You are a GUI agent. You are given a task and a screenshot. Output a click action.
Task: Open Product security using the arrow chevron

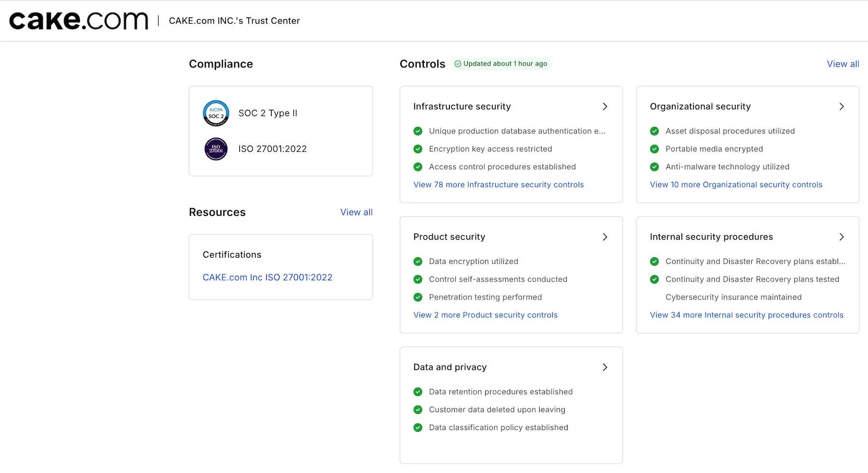point(605,237)
